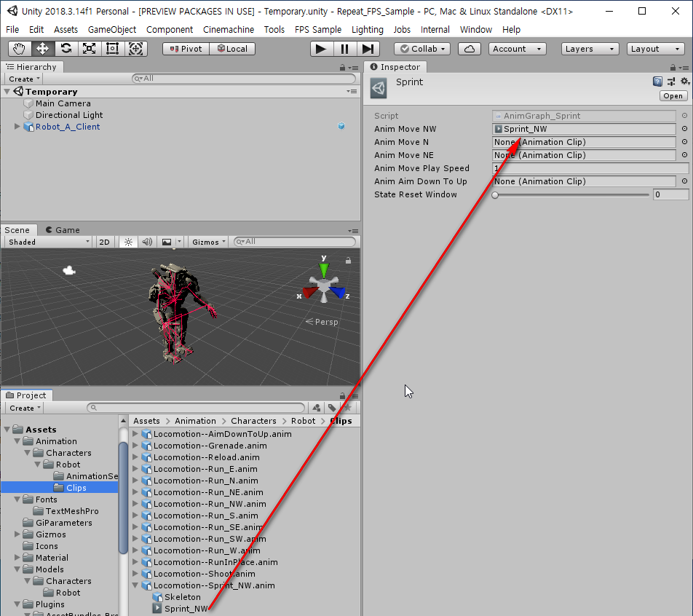Search by label in Project panel
Screen dimensions: 693x616
332,408
